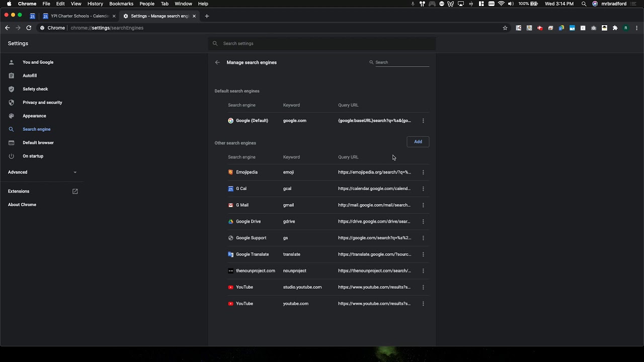Expand the Advanced settings section
This screenshot has height=362, width=644.
click(42, 172)
